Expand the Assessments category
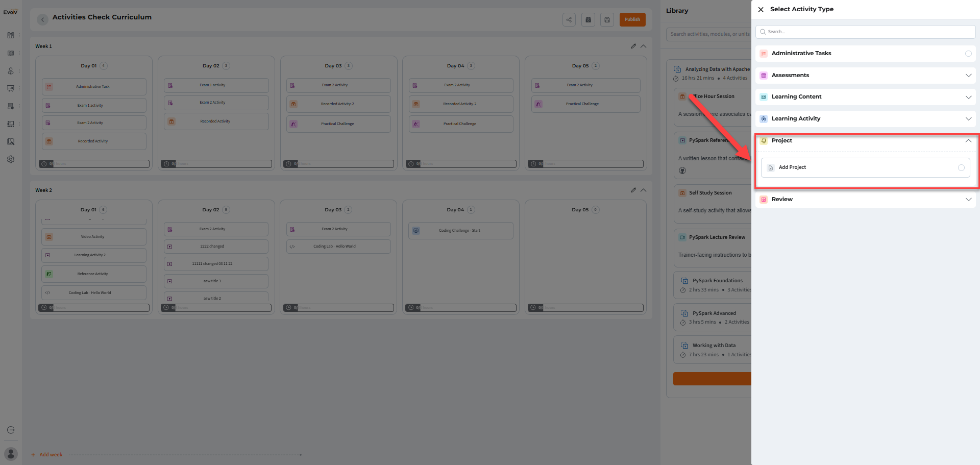980x465 pixels. coord(968,76)
